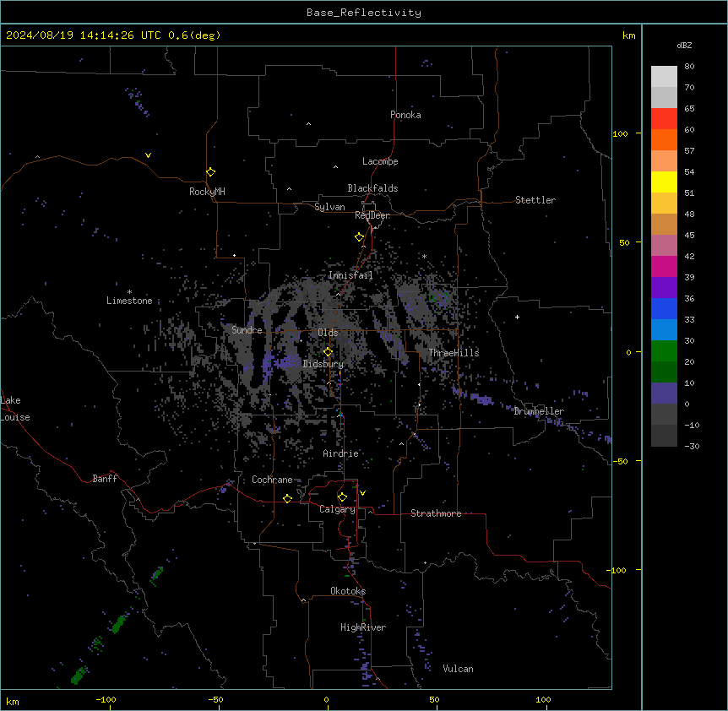Click the 45 value in the dBZ legend
Viewport: 728px width, 711px height.
pos(689,235)
